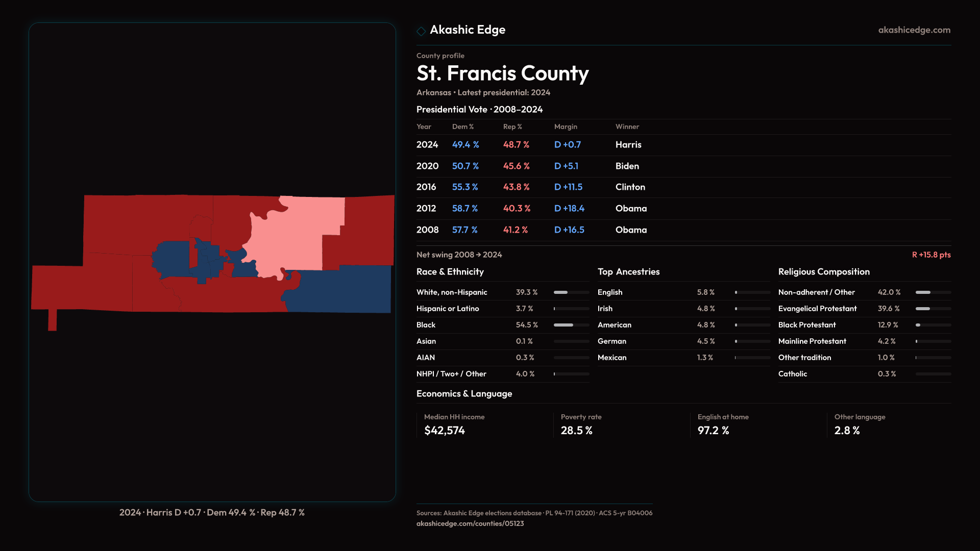Viewport: 980px width, 551px height.
Task: Click the map caption below the map
Action: click(212, 513)
